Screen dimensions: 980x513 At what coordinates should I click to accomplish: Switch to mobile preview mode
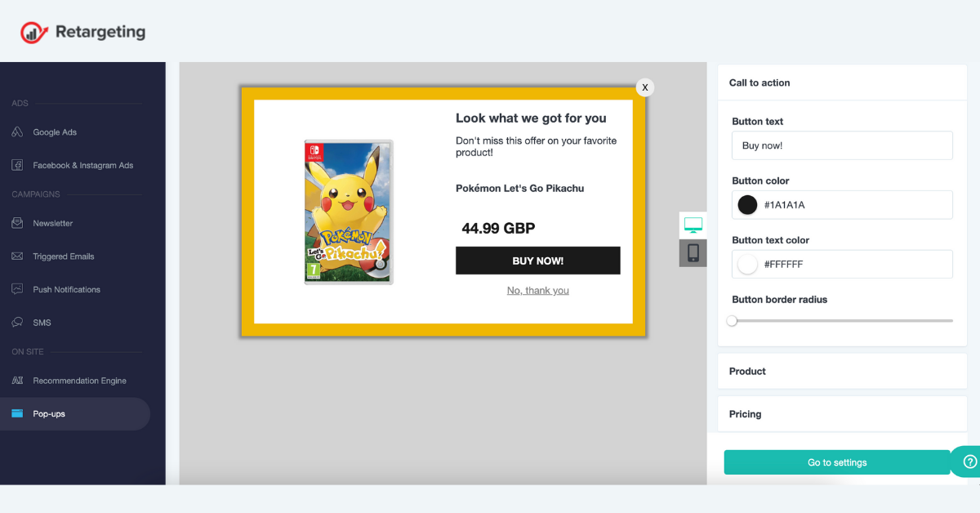pos(693,252)
